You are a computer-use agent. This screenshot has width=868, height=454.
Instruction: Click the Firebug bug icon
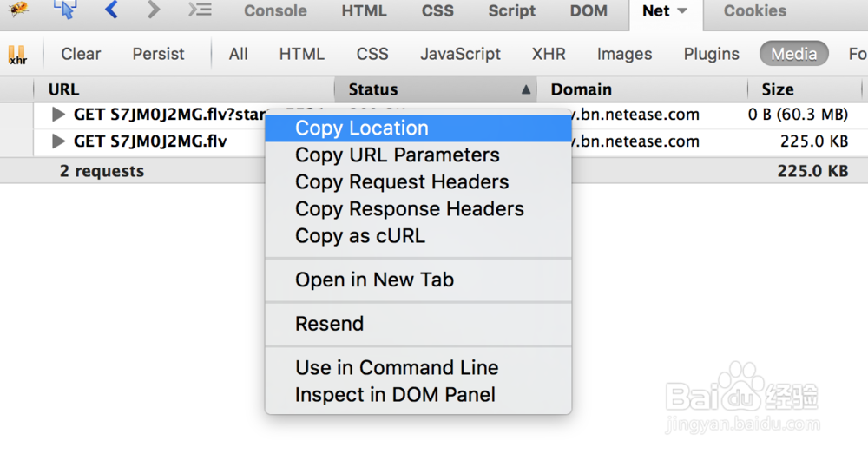point(18,9)
